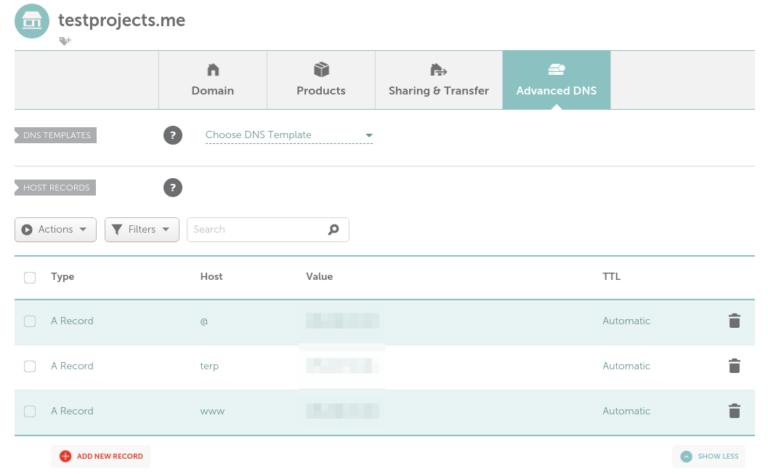The width and height of the screenshot is (768, 474).
Task: Click the store icon beside testprojects.me
Action: pyautogui.click(x=32, y=20)
